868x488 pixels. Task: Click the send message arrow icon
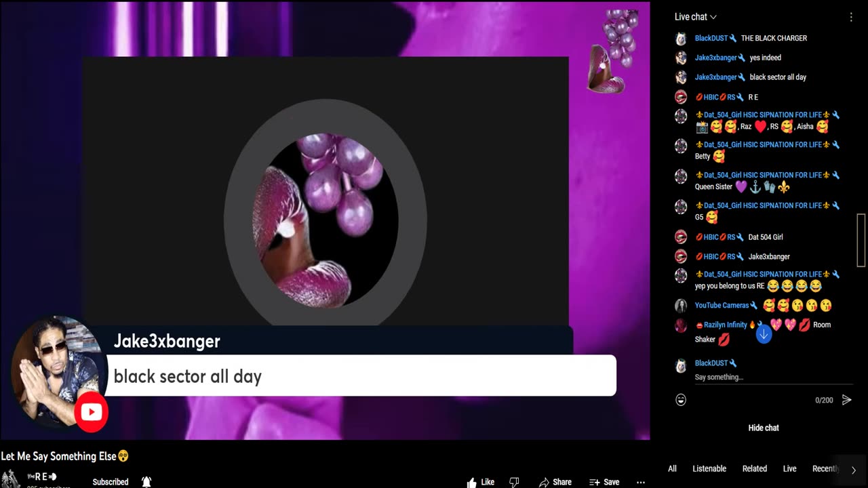click(846, 400)
